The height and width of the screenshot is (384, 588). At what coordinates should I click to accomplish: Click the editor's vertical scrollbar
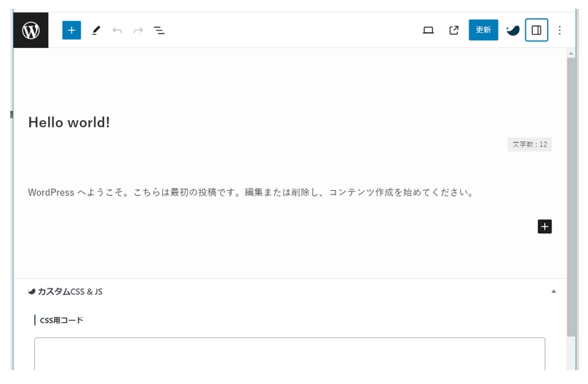click(571, 197)
